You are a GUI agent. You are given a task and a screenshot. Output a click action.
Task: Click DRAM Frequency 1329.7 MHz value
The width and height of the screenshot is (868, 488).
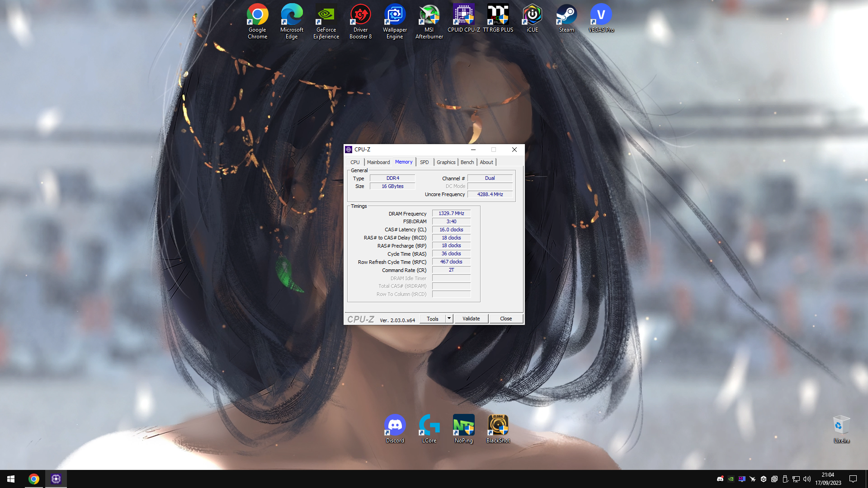(x=451, y=213)
